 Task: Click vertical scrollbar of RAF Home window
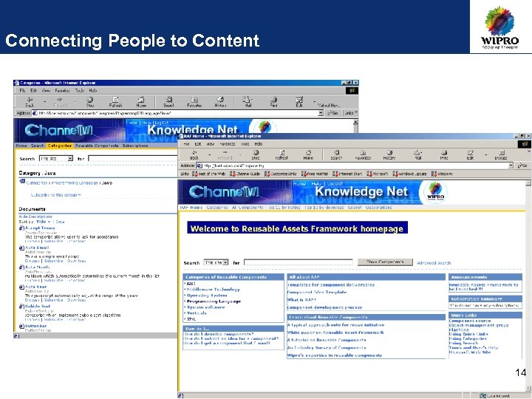point(528,286)
